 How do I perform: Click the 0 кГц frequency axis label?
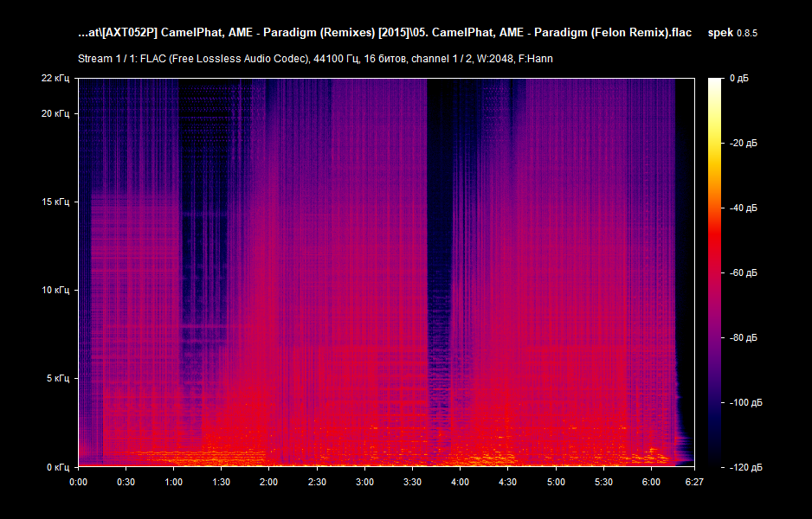coord(57,467)
